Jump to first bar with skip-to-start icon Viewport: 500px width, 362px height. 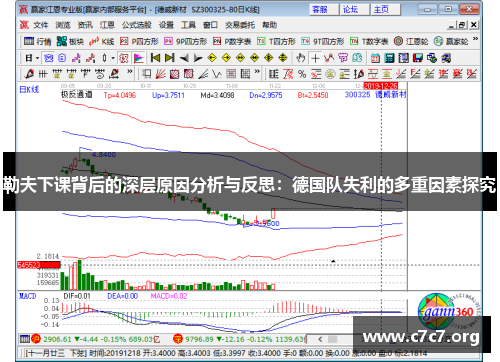point(155,58)
